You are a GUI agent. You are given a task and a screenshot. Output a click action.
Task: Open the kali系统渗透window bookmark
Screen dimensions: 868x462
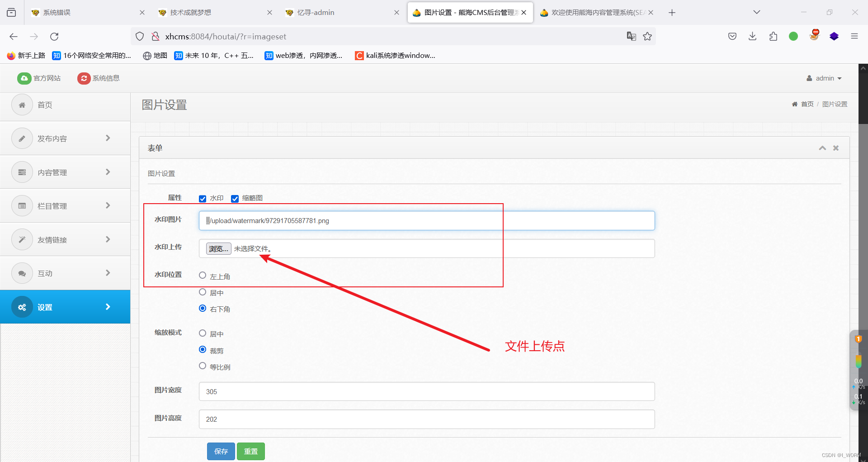[395, 56]
